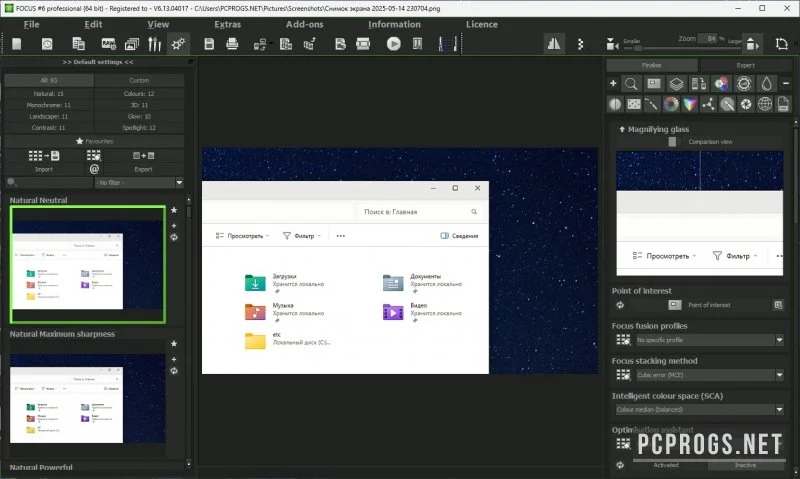
Task: Click the plus button to expand tool panels
Action: coord(613,83)
